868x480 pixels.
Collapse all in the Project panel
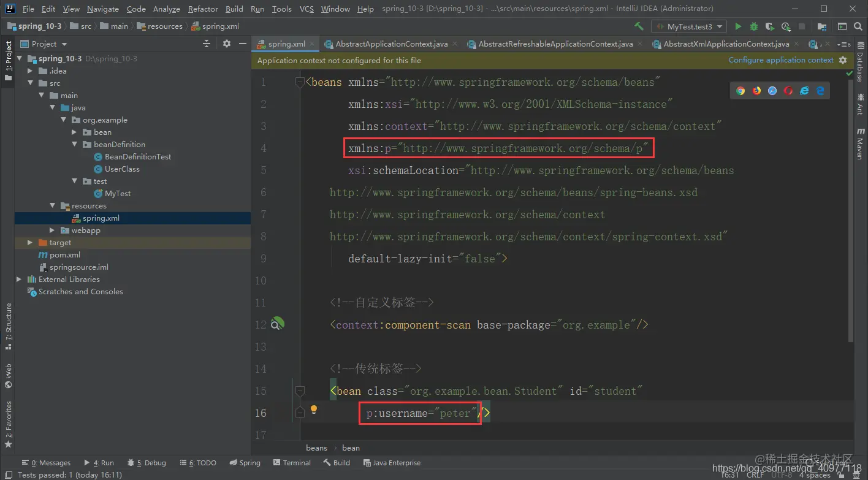coord(207,44)
